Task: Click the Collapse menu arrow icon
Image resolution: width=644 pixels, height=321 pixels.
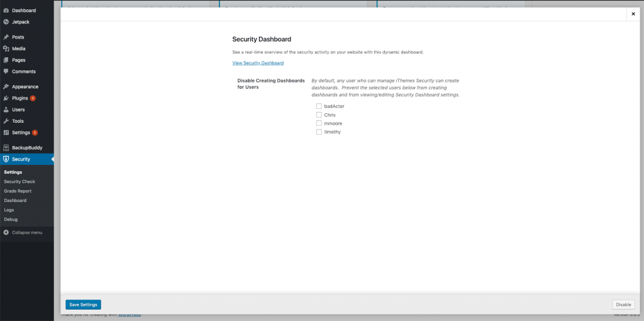Action: point(6,233)
